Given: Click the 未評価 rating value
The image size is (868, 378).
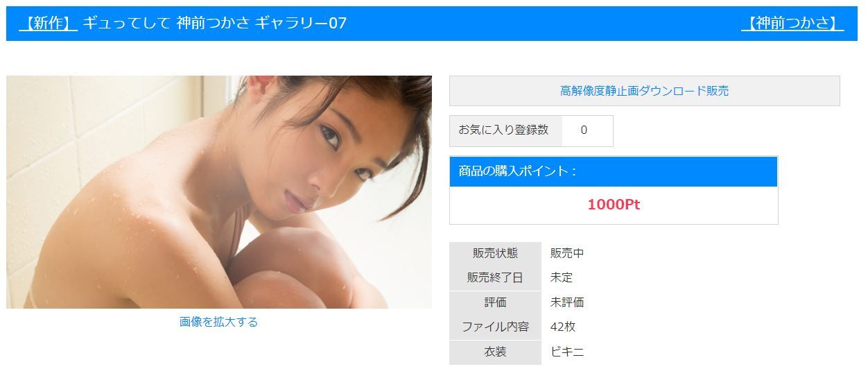Looking at the screenshot, I should [x=567, y=302].
